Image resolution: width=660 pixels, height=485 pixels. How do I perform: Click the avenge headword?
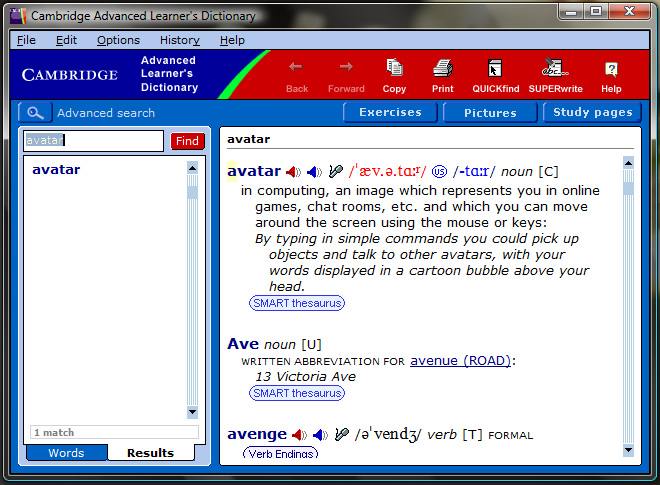257,434
